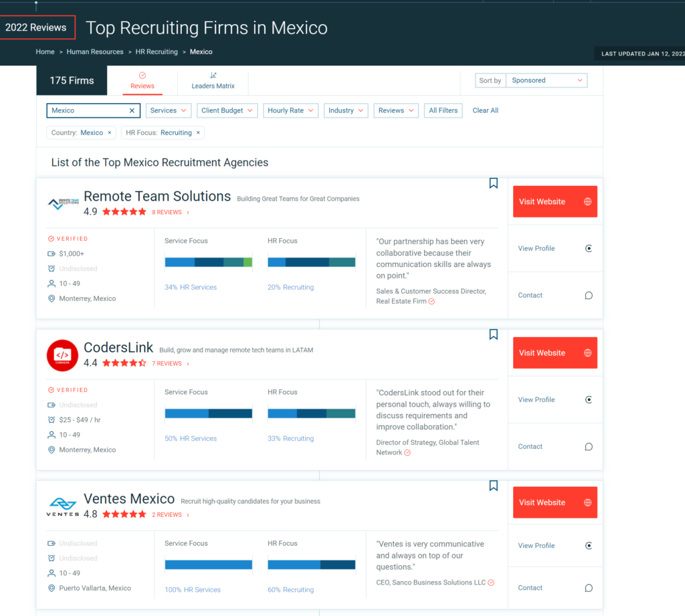
Task: Select the 175 Firms tab
Action: [x=72, y=80]
